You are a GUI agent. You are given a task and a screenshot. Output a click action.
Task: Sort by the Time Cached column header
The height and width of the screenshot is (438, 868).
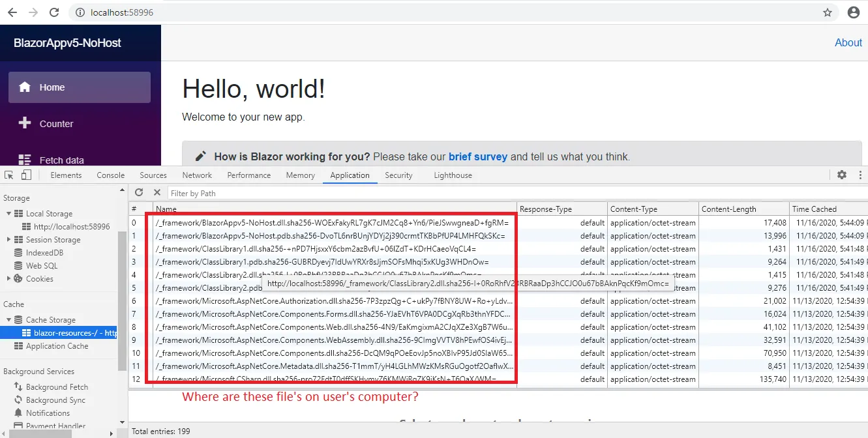coord(828,209)
